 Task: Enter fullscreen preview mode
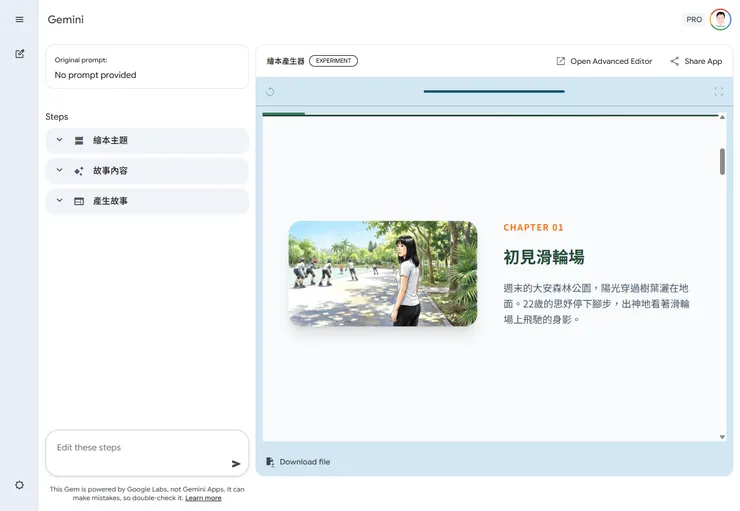[x=718, y=92]
